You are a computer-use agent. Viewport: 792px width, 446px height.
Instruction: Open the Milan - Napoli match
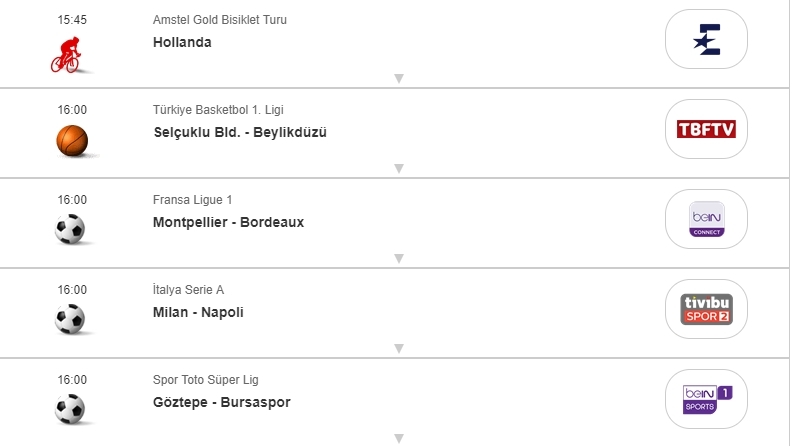pyautogui.click(x=198, y=312)
